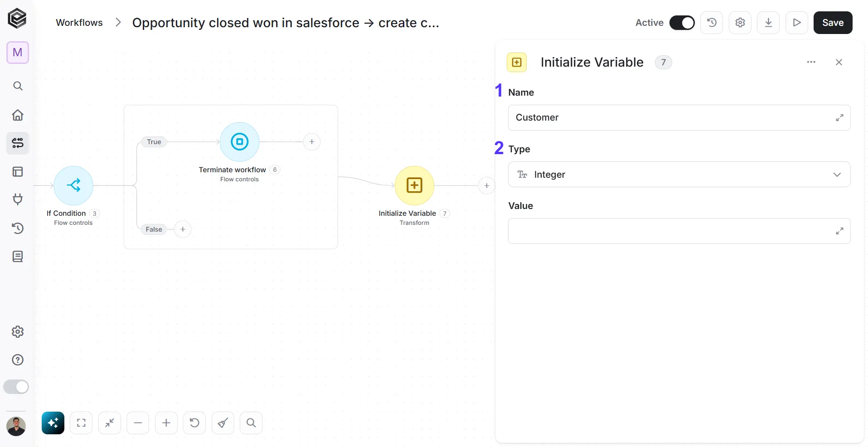
Task: Toggle the workflow Active switch
Action: pos(682,23)
